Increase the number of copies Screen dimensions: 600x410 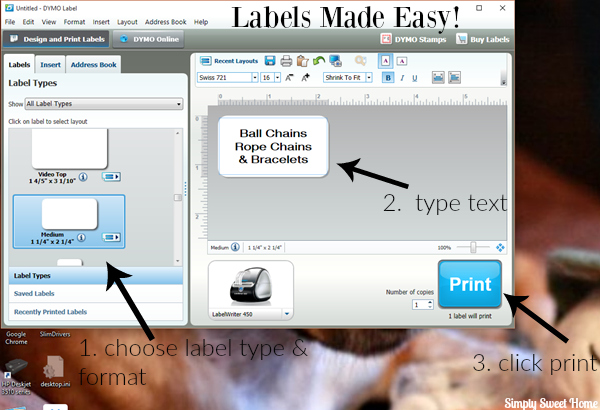(430, 302)
